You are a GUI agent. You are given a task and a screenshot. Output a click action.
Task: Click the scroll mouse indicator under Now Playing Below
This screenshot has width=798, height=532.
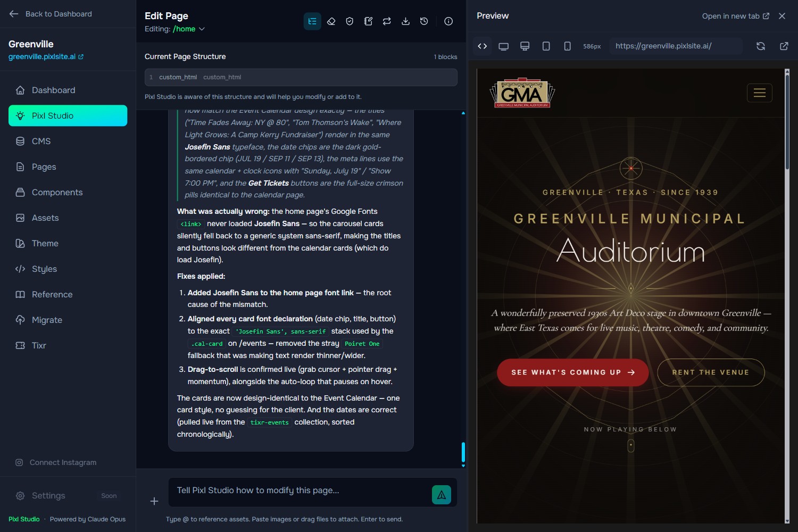coord(631,446)
